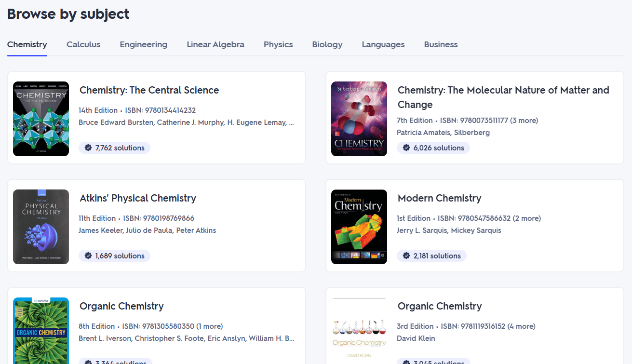Open the Silberberg Amateis Chemistry book cover
Screen dimensions: 632x364
click(x=359, y=119)
